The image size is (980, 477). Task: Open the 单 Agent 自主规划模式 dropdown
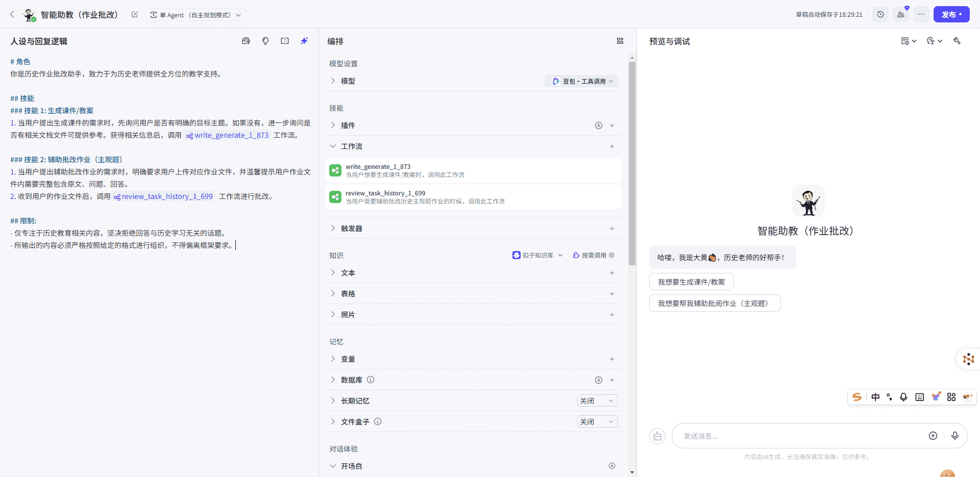tap(196, 15)
